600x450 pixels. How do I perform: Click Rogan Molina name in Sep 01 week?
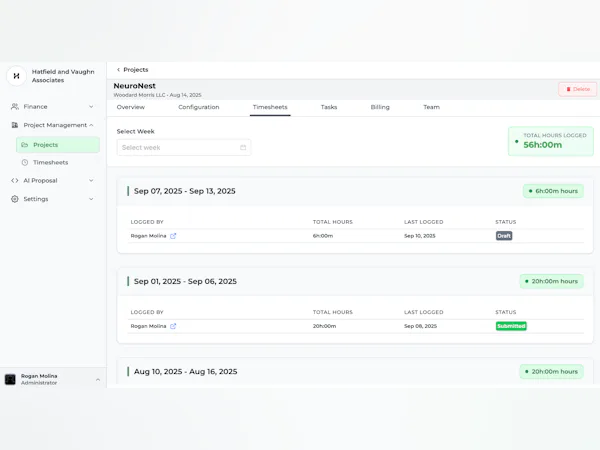(x=148, y=326)
